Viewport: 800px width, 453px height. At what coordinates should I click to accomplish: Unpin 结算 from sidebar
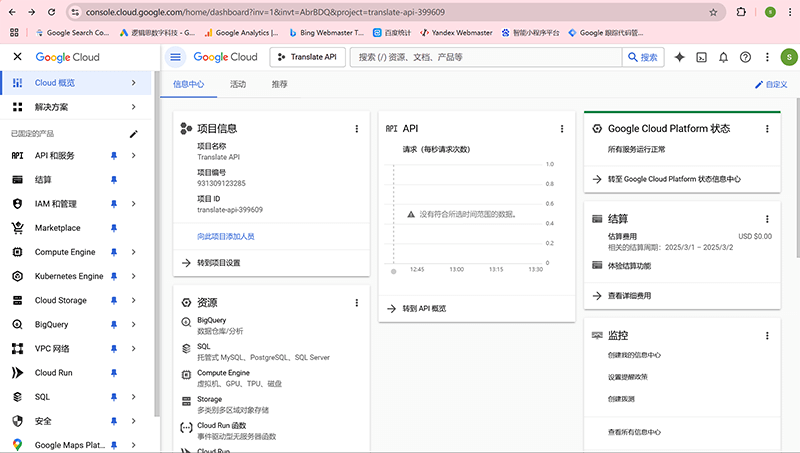tap(114, 180)
